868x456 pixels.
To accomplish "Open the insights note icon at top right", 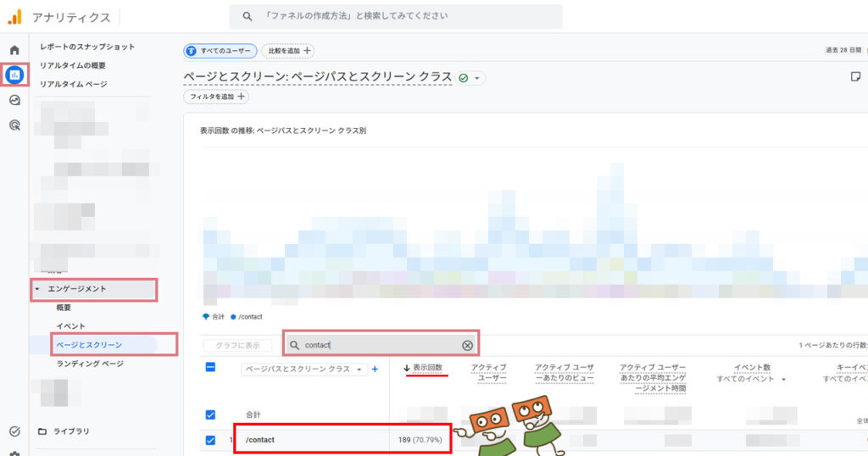I will point(856,76).
